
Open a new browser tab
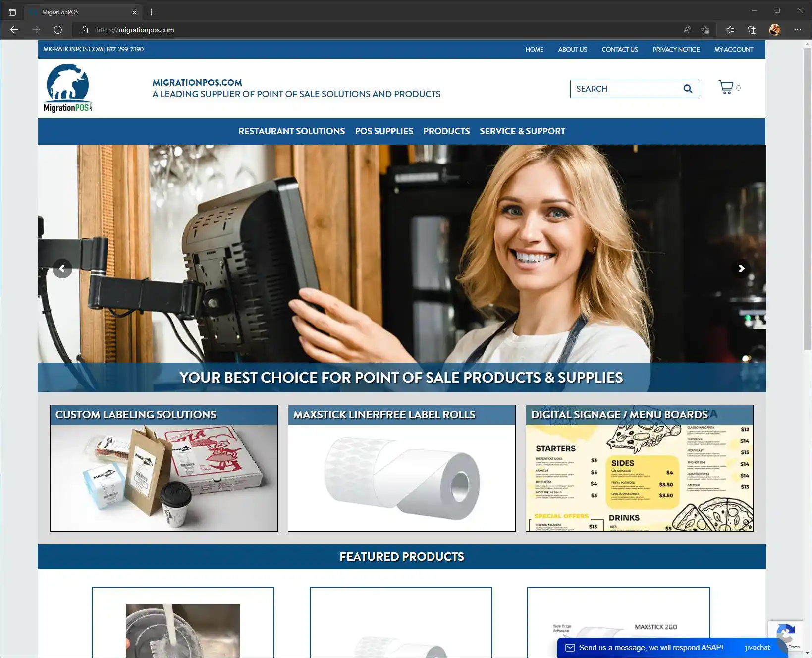tap(152, 12)
